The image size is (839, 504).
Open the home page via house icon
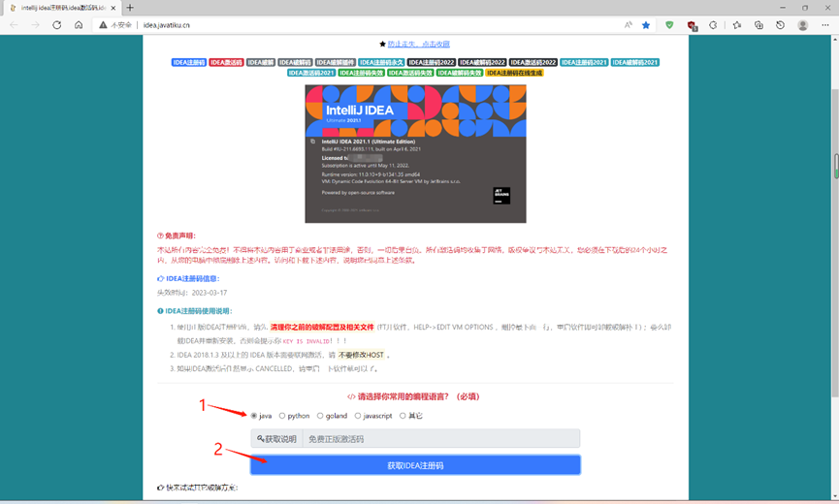tap(79, 25)
